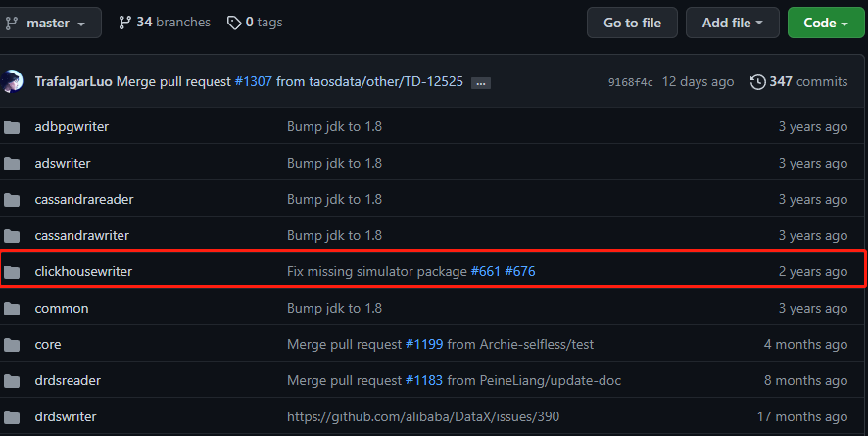Expand the Add file dropdown
This screenshot has height=436, width=868.
(x=732, y=23)
